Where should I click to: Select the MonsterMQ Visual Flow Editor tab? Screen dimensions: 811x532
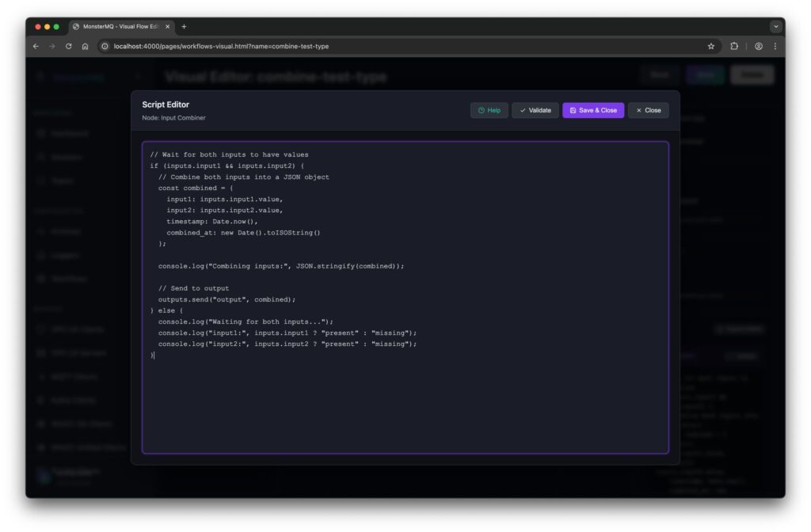pos(119,26)
